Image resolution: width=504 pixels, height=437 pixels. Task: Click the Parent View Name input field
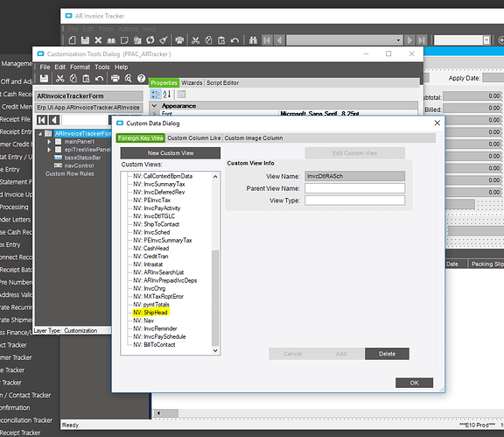click(x=355, y=188)
